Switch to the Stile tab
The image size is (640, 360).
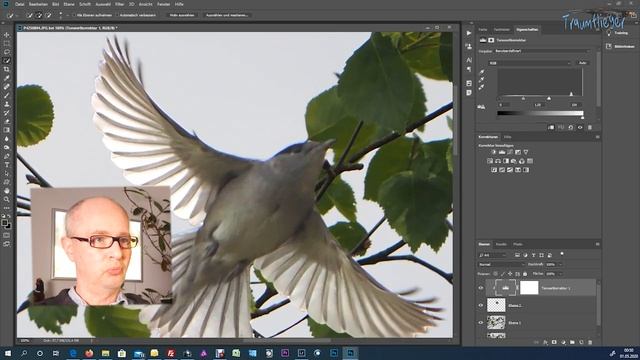[x=507, y=137]
